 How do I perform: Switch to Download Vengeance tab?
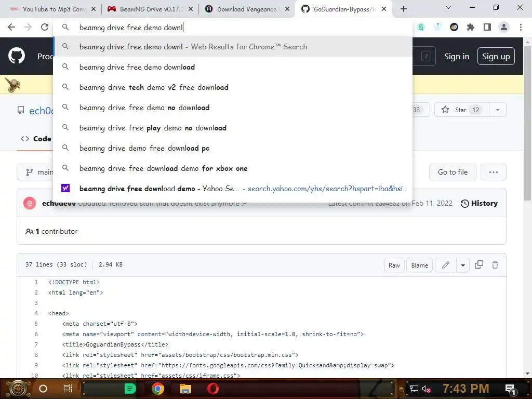pyautogui.click(x=247, y=9)
